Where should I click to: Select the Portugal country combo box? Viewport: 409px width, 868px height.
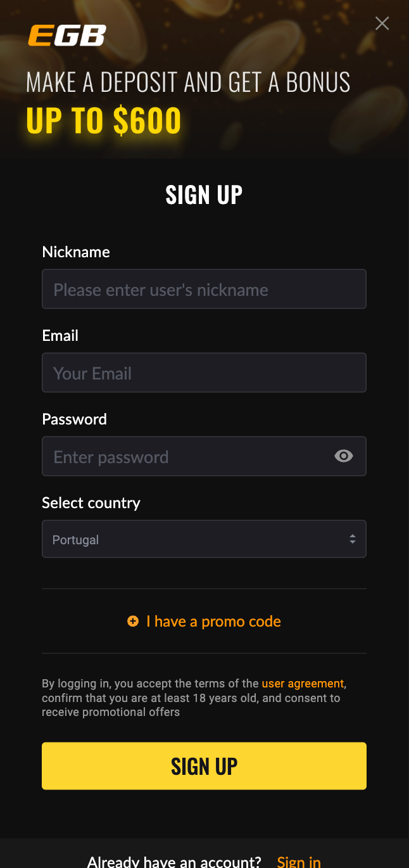204,539
